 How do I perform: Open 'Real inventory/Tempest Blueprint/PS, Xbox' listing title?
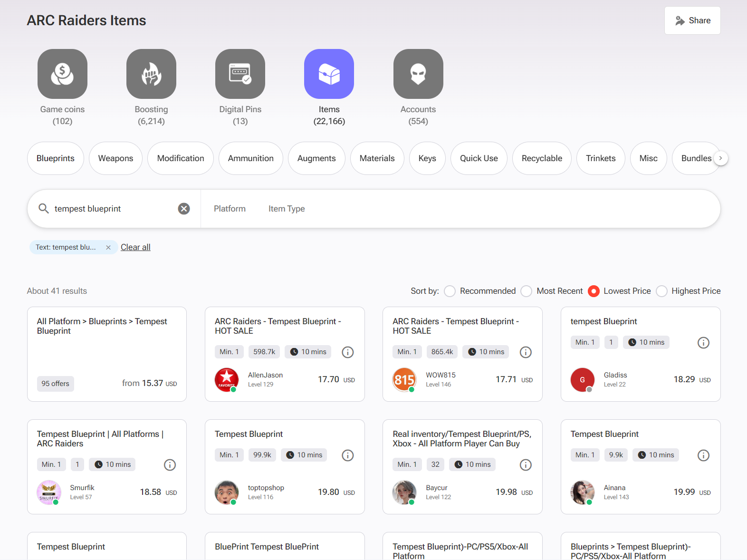462,439
